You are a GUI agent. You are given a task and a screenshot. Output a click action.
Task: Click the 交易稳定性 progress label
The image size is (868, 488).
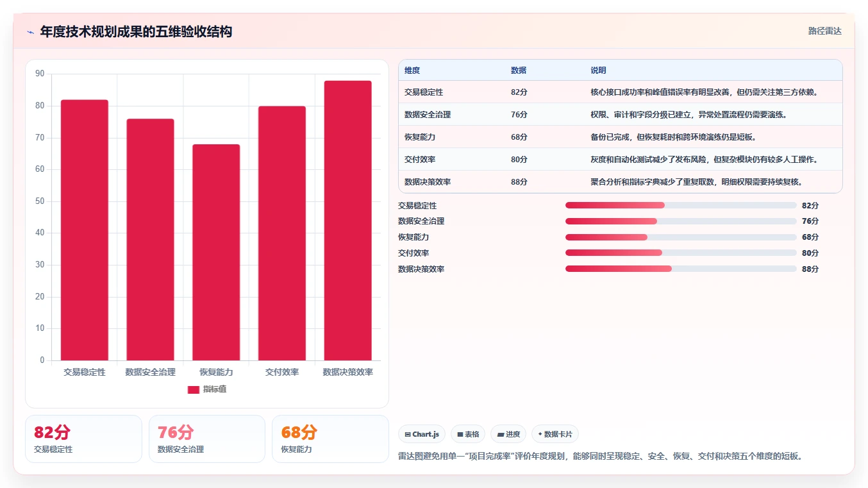[417, 206]
